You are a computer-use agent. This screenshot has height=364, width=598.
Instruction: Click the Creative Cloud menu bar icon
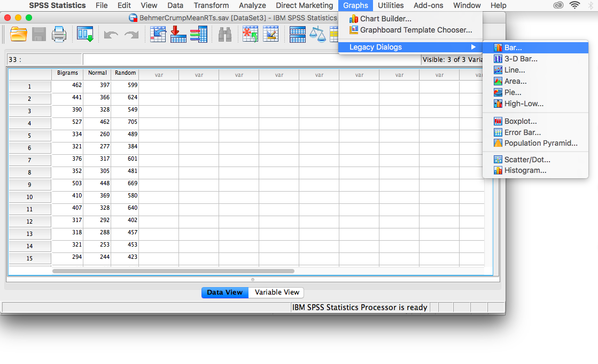coord(558,5)
